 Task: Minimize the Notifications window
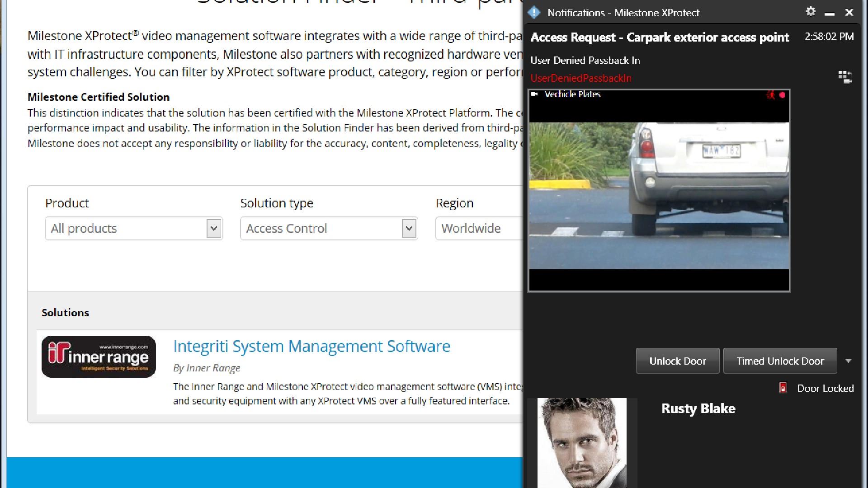point(830,14)
